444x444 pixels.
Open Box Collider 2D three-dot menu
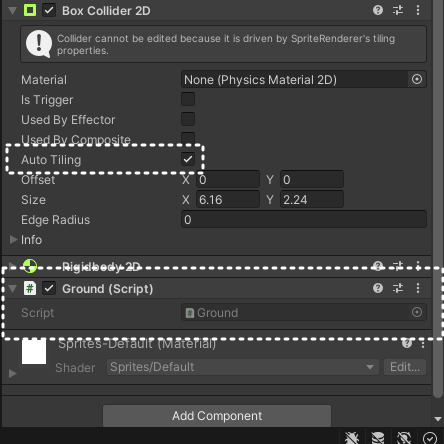tap(418, 10)
